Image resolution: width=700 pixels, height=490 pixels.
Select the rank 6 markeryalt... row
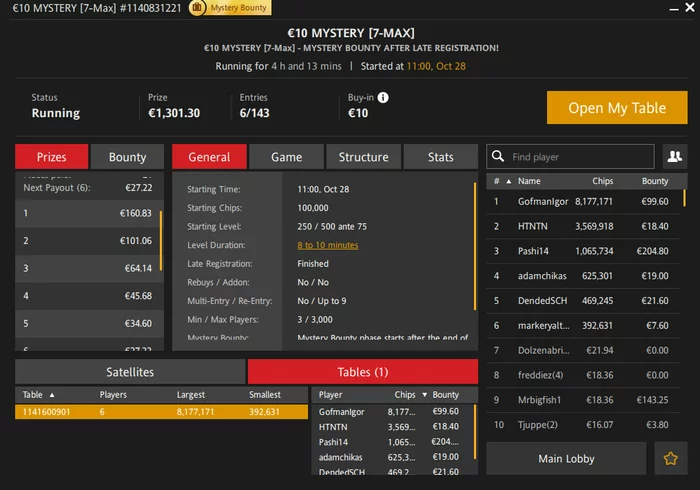583,325
